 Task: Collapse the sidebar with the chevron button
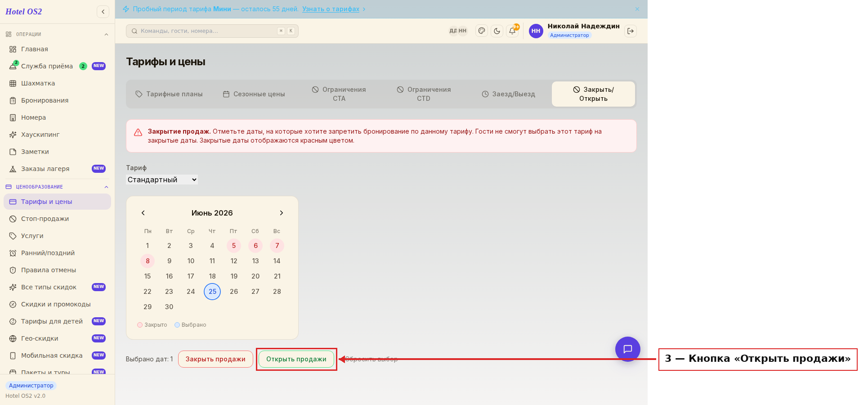pyautogui.click(x=103, y=12)
